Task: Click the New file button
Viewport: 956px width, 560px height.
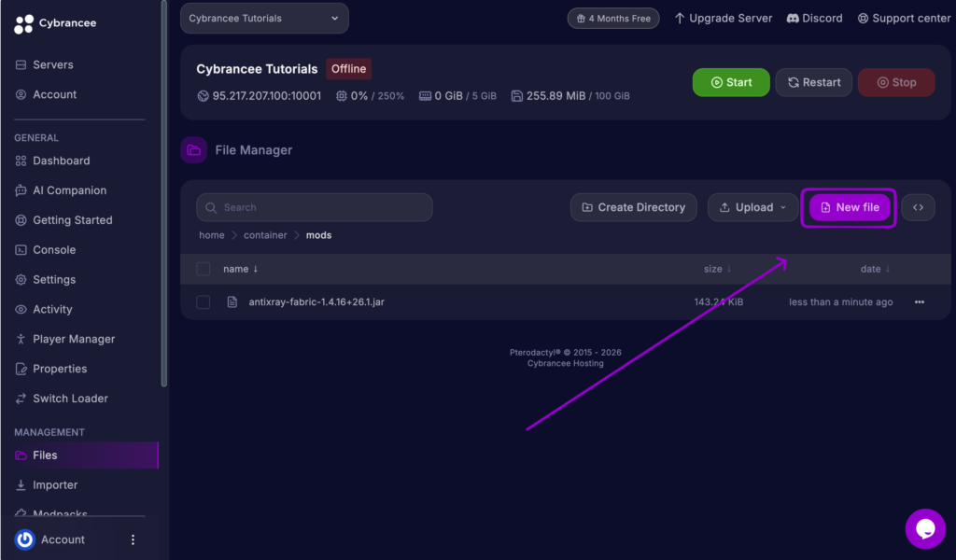Action: (x=850, y=207)
